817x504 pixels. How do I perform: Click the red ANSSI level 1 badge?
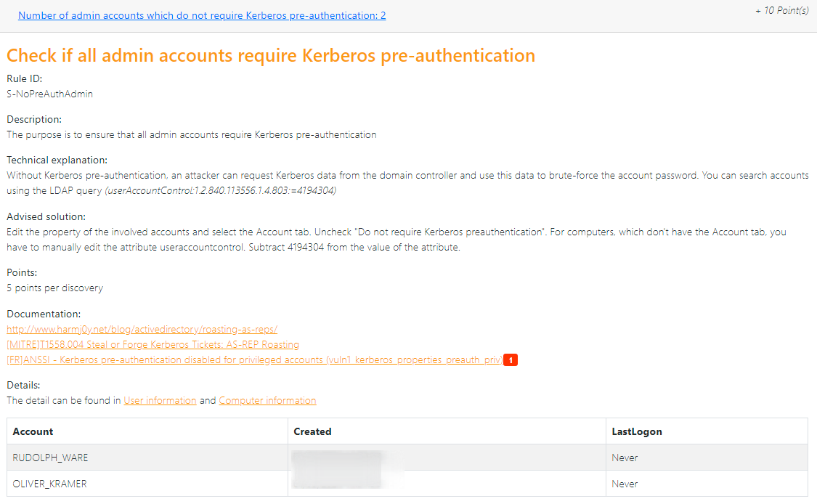coord(511,360)
